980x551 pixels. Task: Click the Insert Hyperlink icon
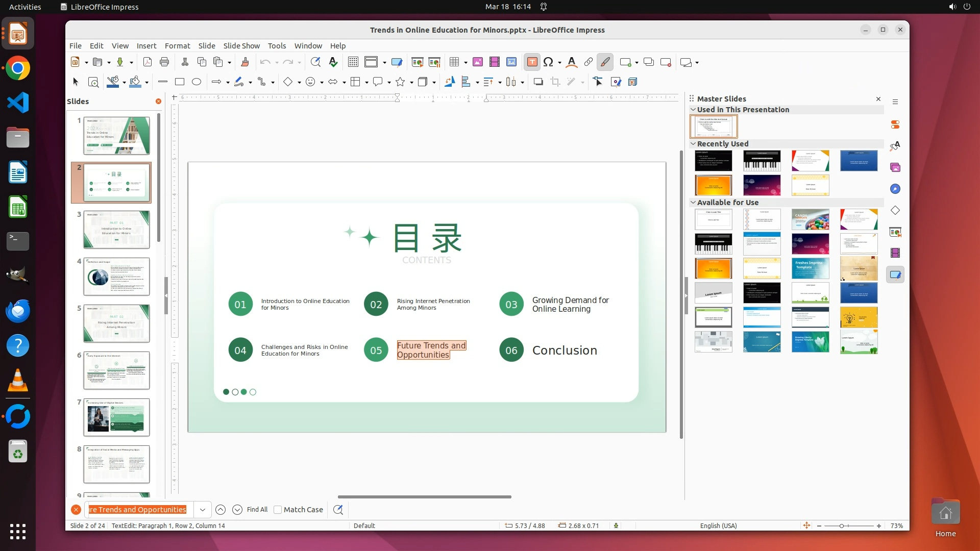tap(588, 62)
